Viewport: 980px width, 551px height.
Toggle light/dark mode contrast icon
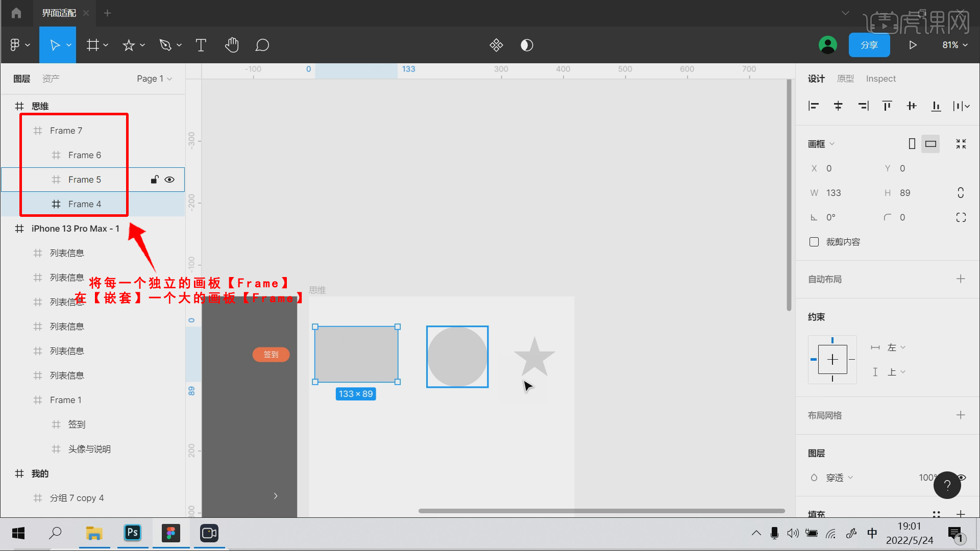[527, 45]
